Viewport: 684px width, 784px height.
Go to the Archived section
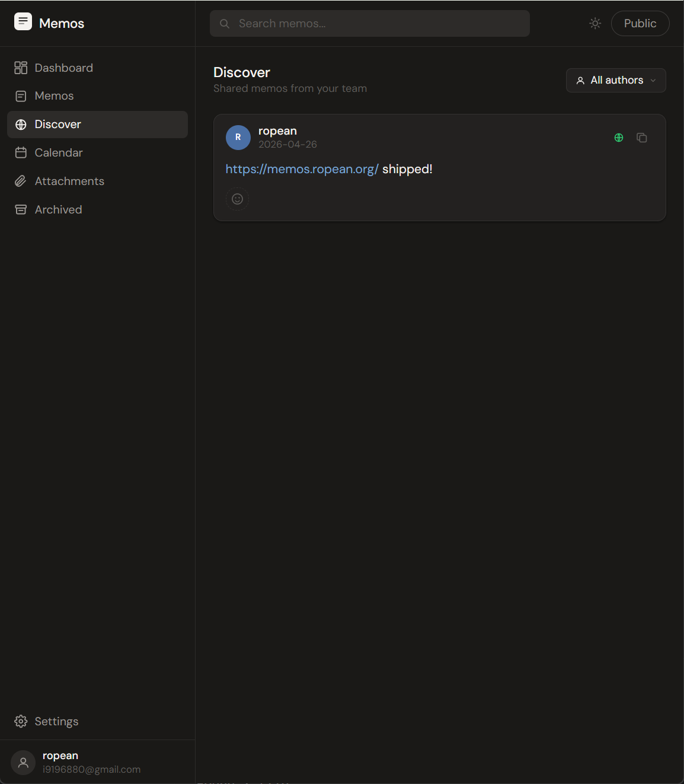click(58, 209)
